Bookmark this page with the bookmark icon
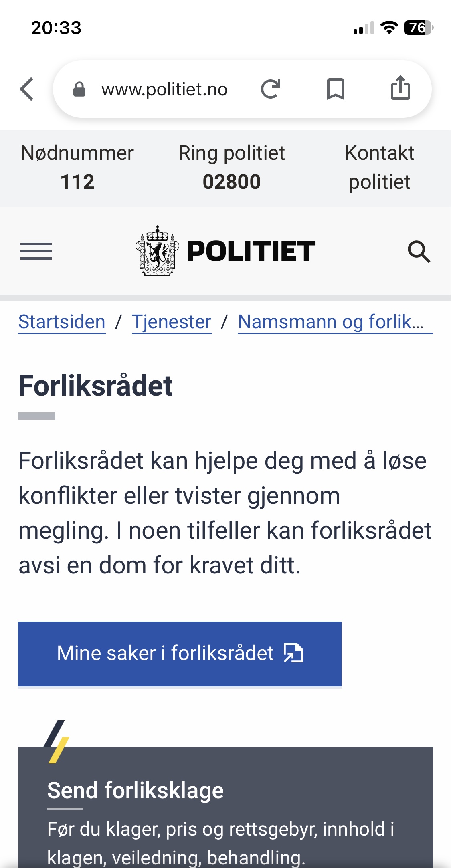 coord(336,89)
